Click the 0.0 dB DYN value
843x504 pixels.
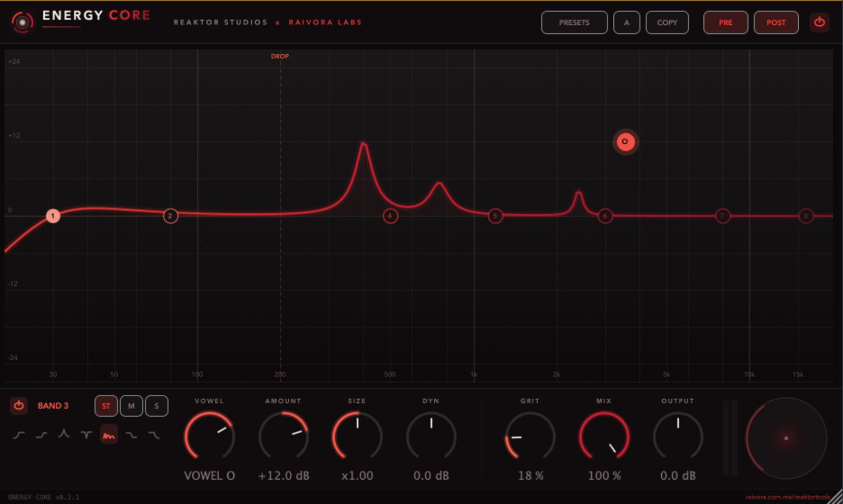tap(431, 476)
